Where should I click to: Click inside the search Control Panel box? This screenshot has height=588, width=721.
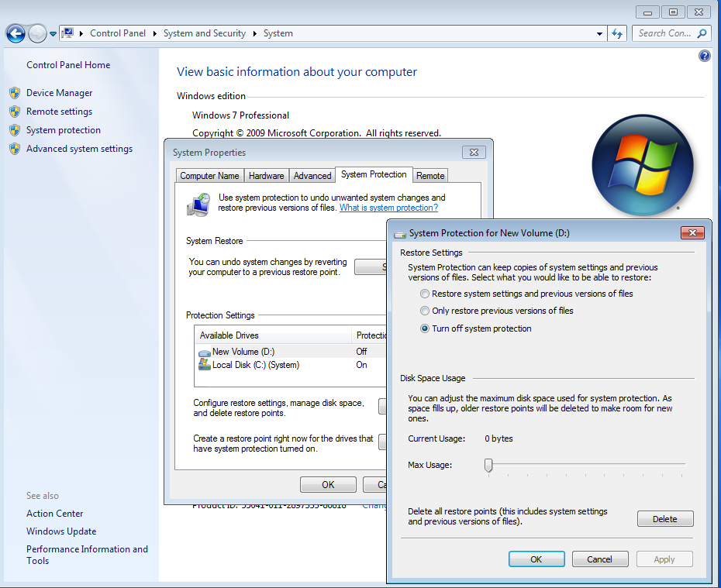point(667,33)
